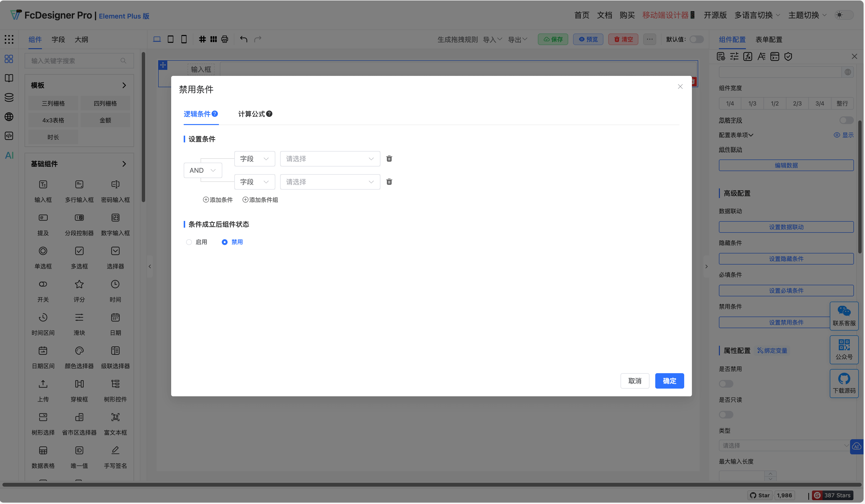Viewport: 865px width, 504px height.
Task: Open the 表单配置 tab
Action: click(x=769, y=40)
